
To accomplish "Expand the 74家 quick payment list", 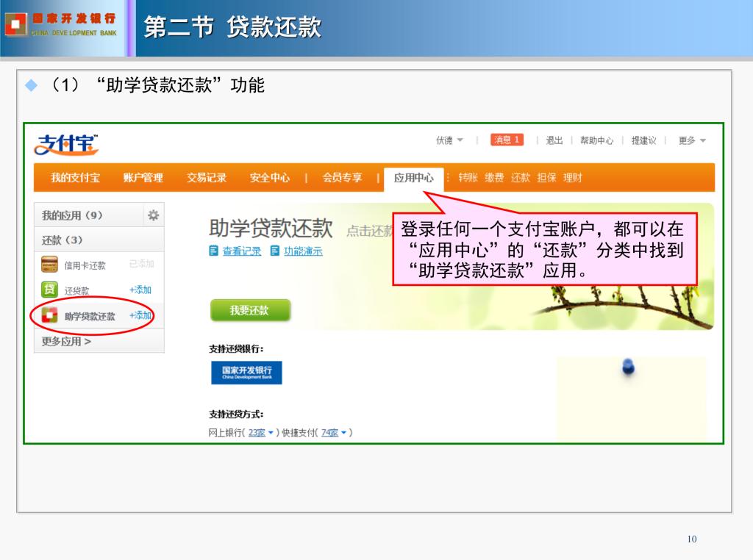I will [334, 433].
